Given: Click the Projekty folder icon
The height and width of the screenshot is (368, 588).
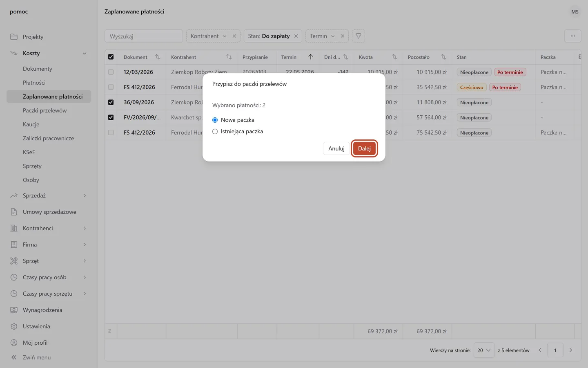Looking at the screenshot, I should pos(14,37).
